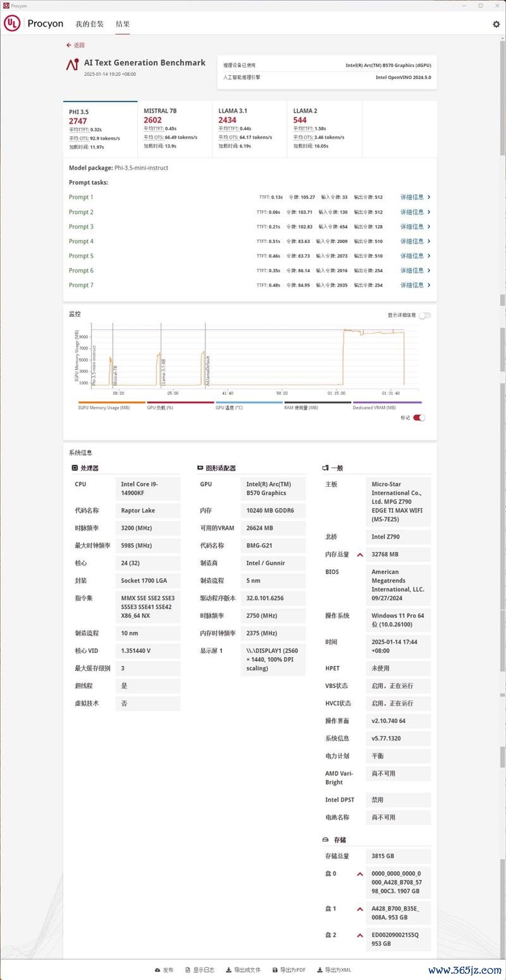The height and width of the screenshot is (980, 506).
Task: Click the orange IGPU Memory Usage legend bar
Action: click(x=112, y=402)
